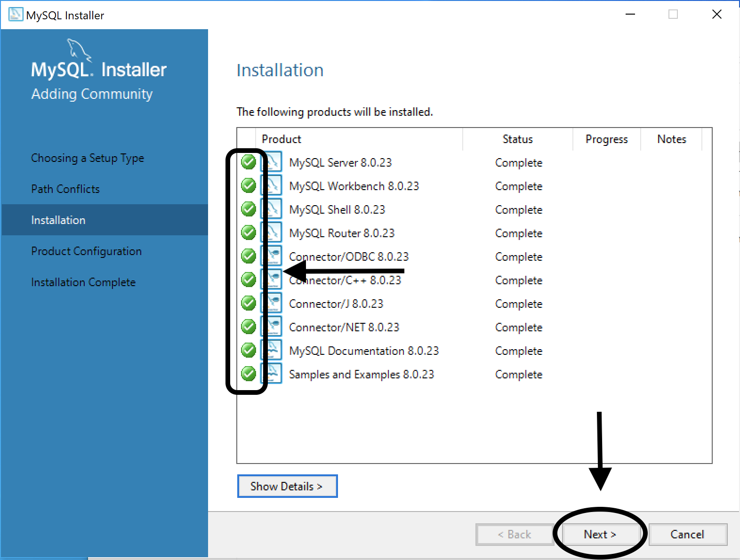Click the Progress column header

pyautogui.click(x=607, y=139)
